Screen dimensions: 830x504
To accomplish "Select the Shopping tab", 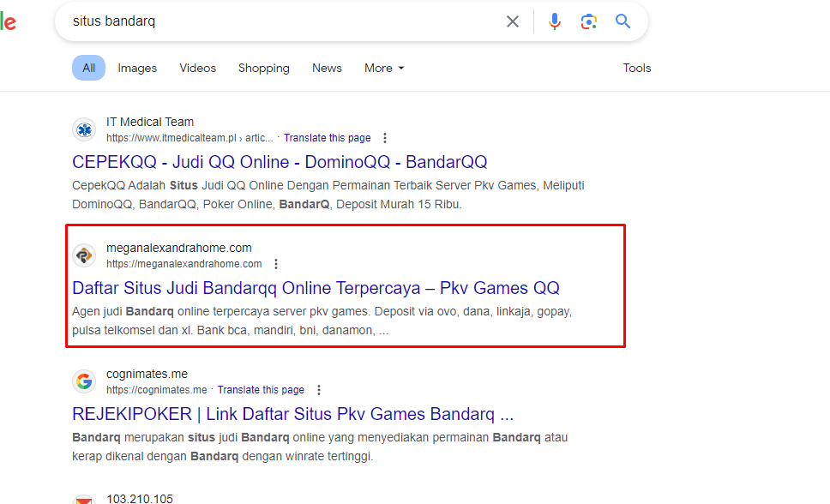I will coord(263,68).
